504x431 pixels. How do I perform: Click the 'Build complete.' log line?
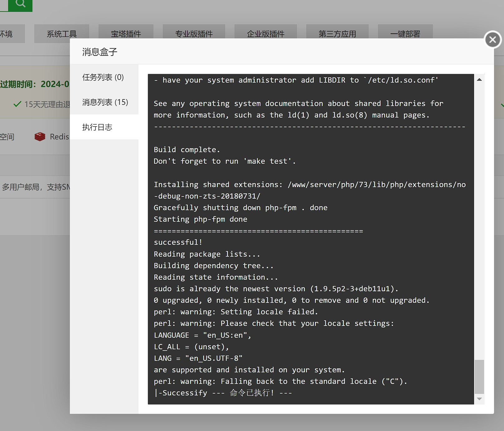187,150
